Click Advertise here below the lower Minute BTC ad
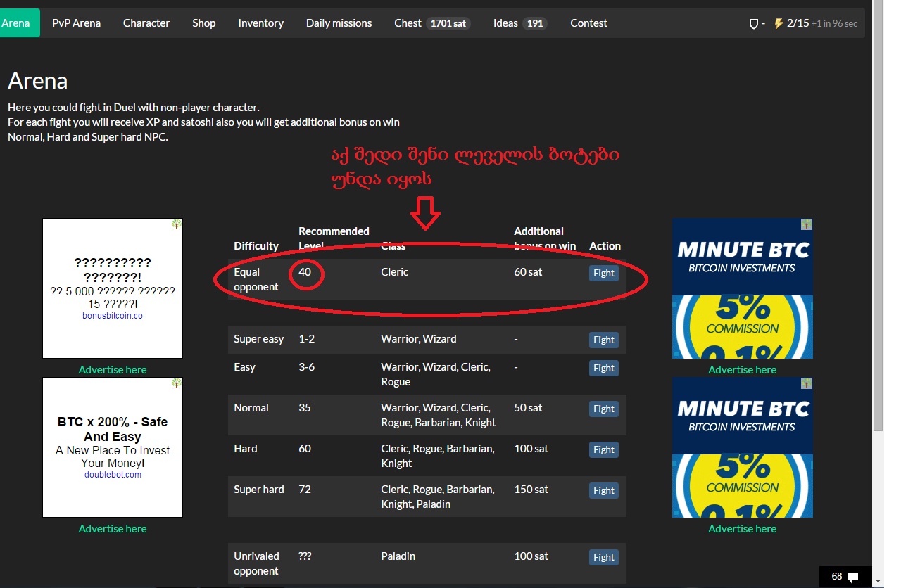The width and height of the screenshot is (901, 588). tap(743, 529)
